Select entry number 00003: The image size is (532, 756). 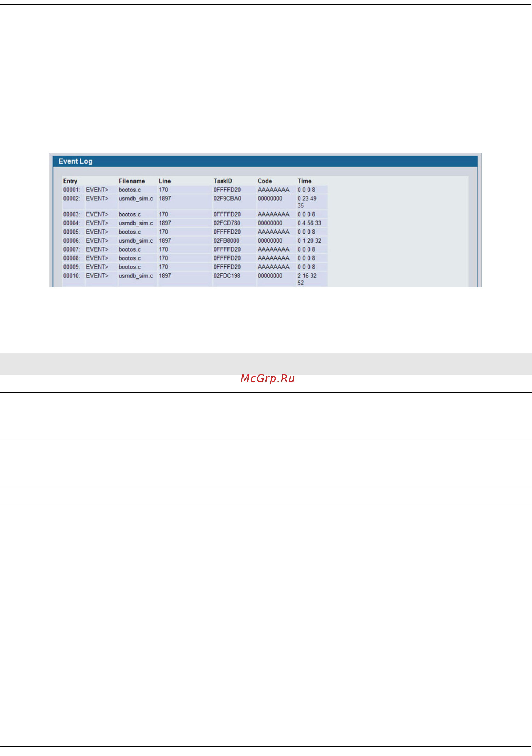72,214
